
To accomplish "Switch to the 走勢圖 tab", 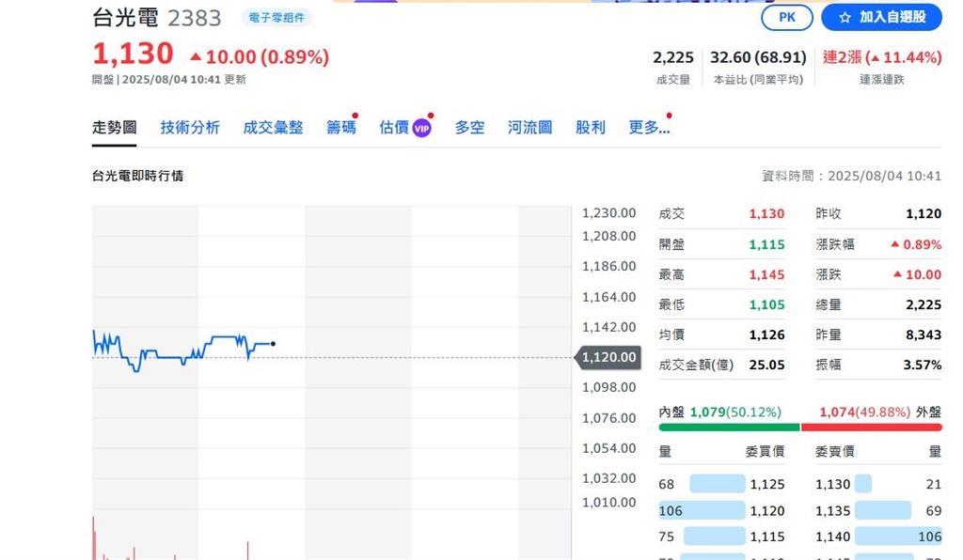I will pos(114,128).
